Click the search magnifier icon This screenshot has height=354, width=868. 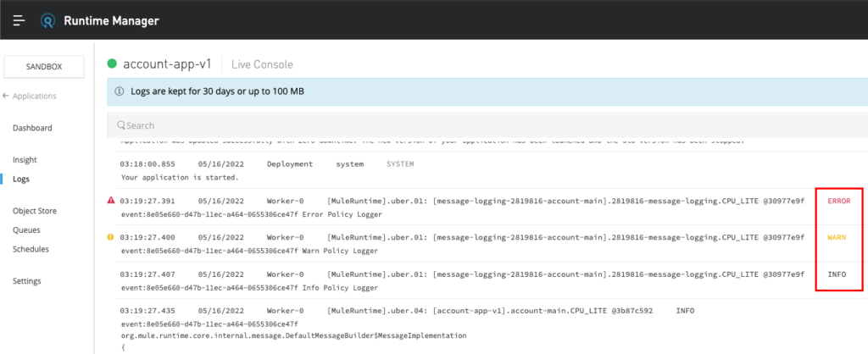(121, 125)
